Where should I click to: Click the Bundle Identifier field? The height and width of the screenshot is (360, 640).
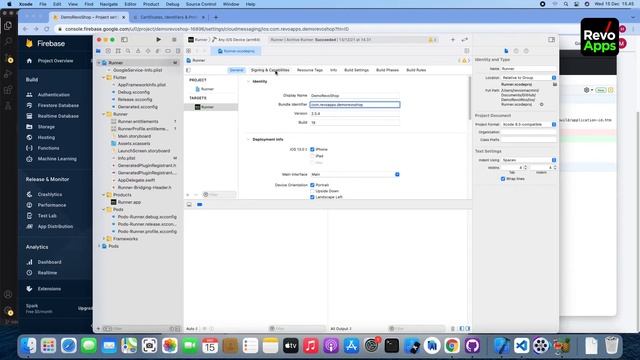[355, 105]
